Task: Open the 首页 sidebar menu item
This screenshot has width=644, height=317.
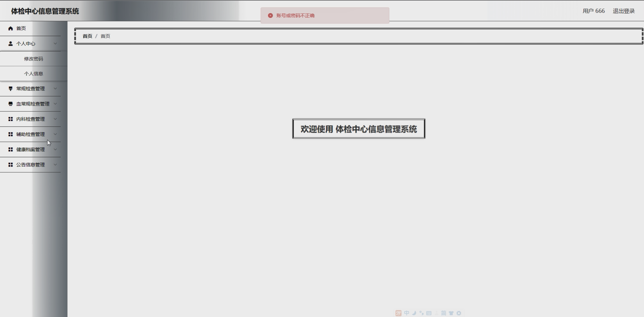Action: point(30,28)
